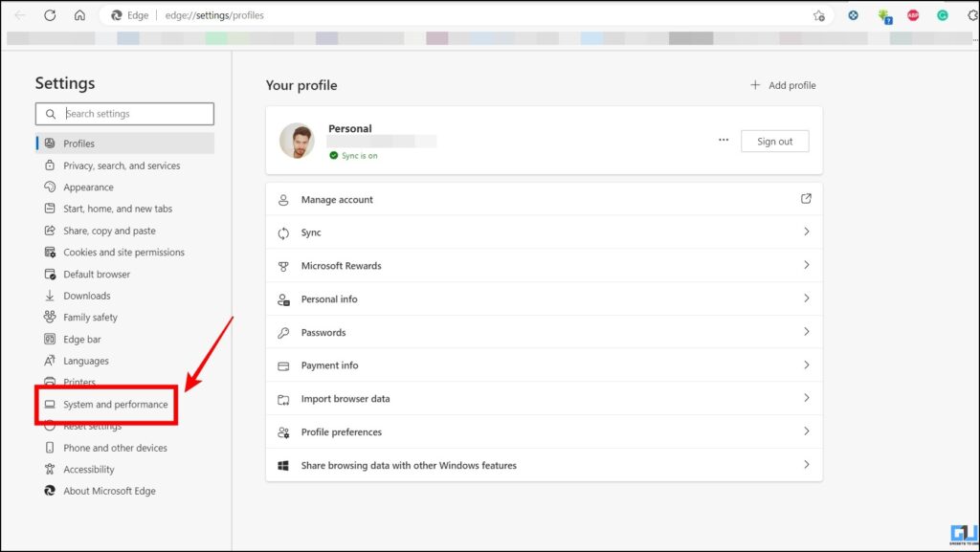Click the Windows logo beside Share browsing data
Viewport: 980px width, 552px height.
click(283, 466)
